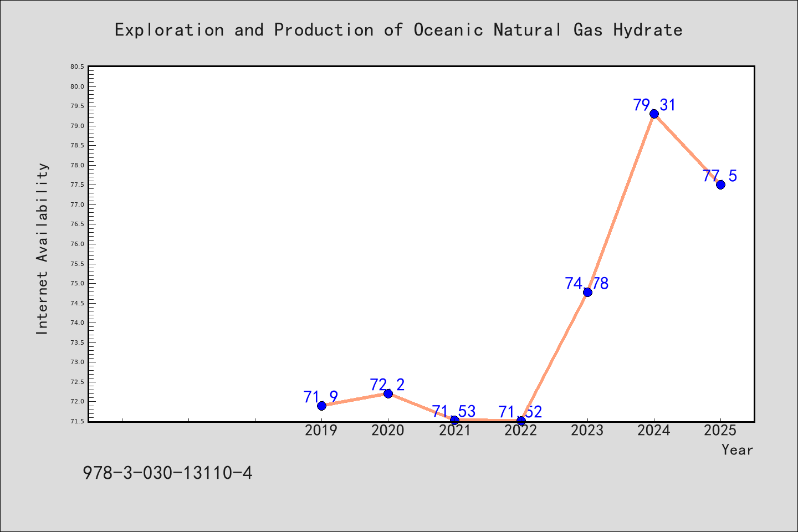Click the 2023 data point marker
This screenshot has width=798, height=532.
(587, 292)
